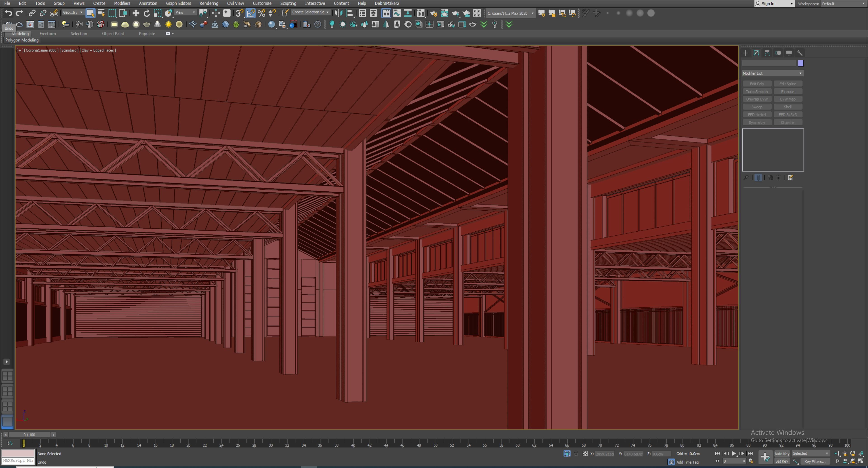Click the Sunlight system sun icon
This screenshot has width=868, height=468.
tap(168, 24)
